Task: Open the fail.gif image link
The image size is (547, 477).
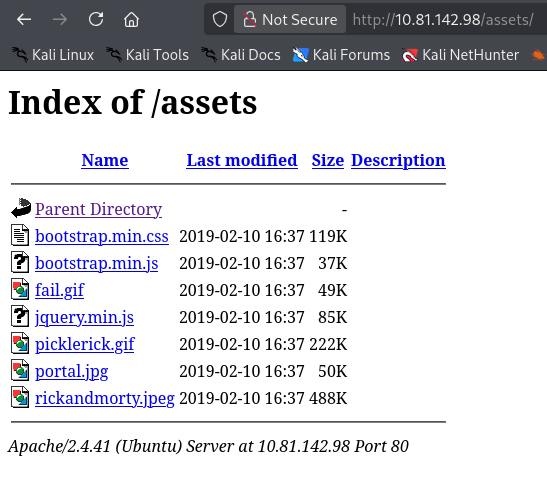Action: (60, 290)
